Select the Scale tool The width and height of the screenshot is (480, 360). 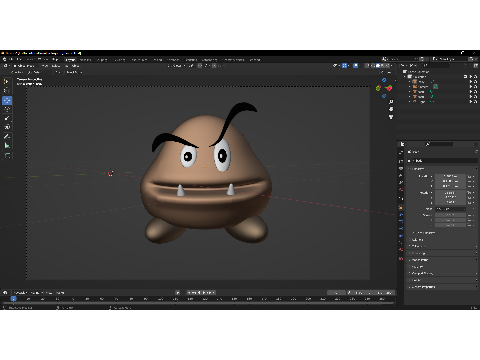tap(7, 118)
